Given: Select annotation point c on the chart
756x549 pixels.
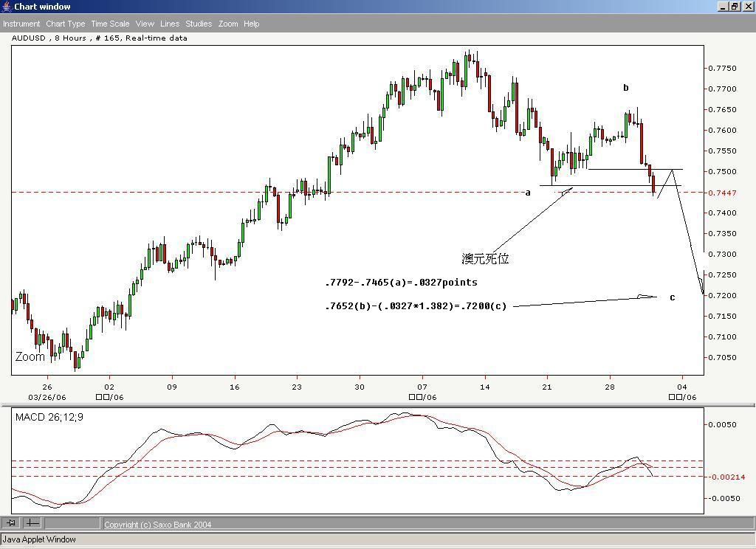Looking at the screenshot, I should click(672, 298).
